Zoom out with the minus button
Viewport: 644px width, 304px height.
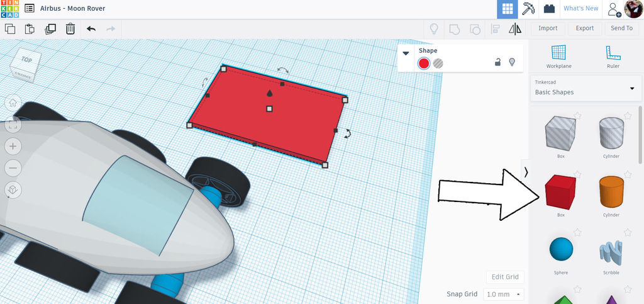click(x=13, y=168)
